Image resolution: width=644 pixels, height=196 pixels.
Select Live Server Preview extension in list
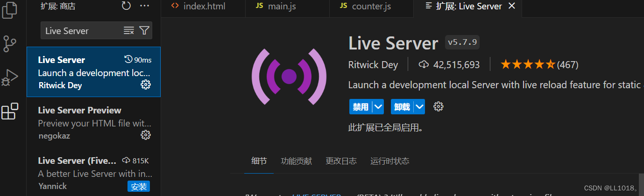[93, 123]
